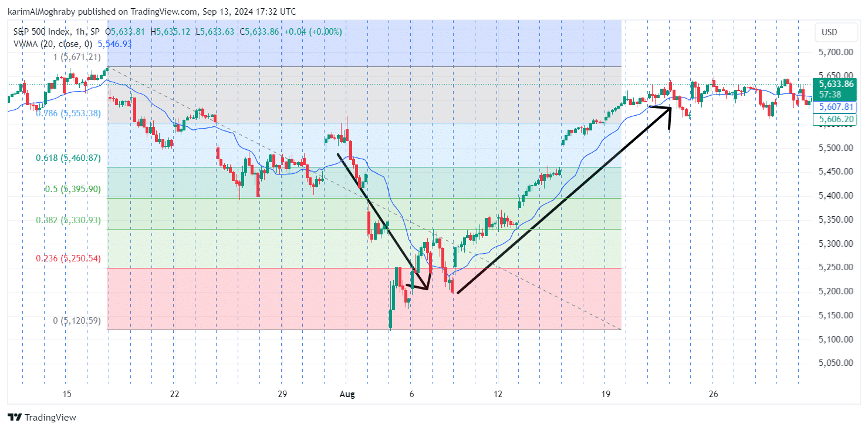
Task: Click the VWMA (20, close, 0) indicator legend
Action: pyautogui.click(x=53, y=43)
